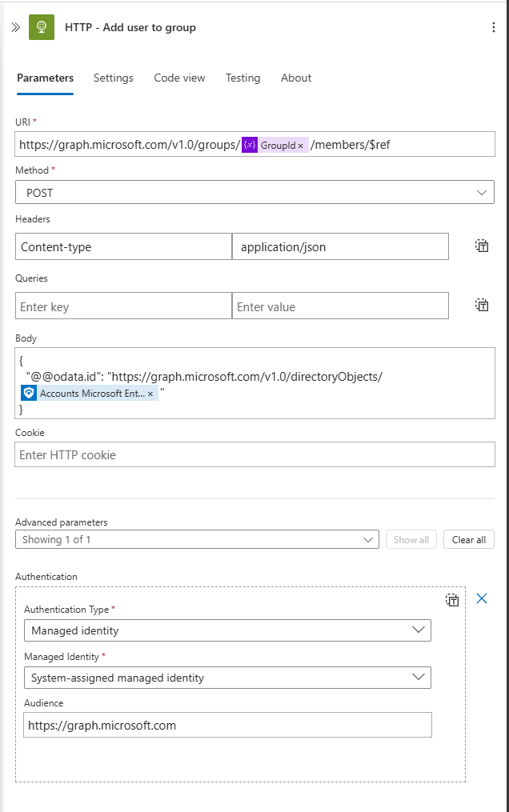Switch Headers to text mode icon
The image size is (509, 812).
tap(482, 246)
